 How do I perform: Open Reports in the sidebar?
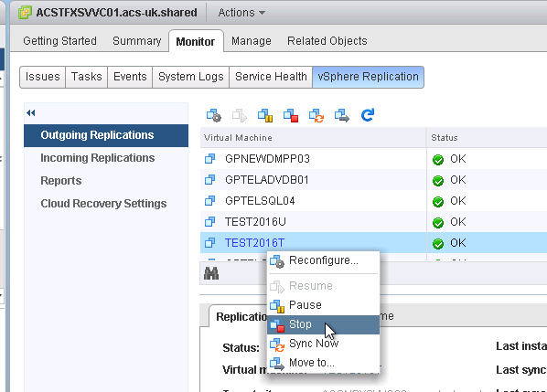click(61, 181)
